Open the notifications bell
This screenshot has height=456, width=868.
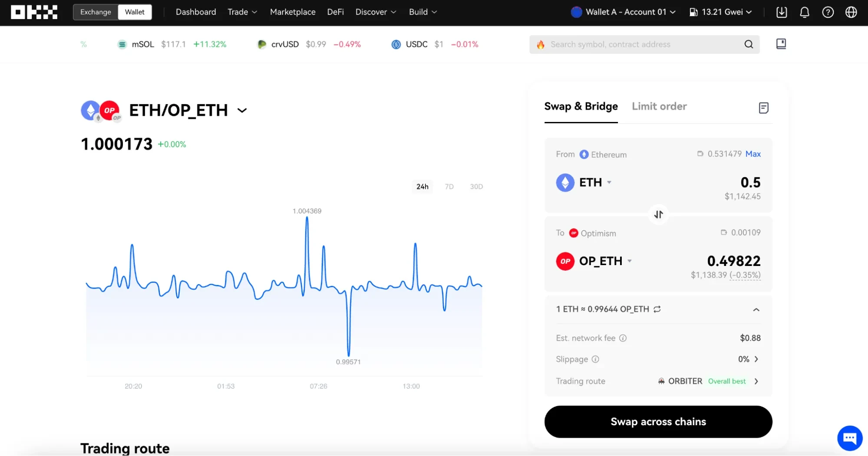[x=804, y=12]
